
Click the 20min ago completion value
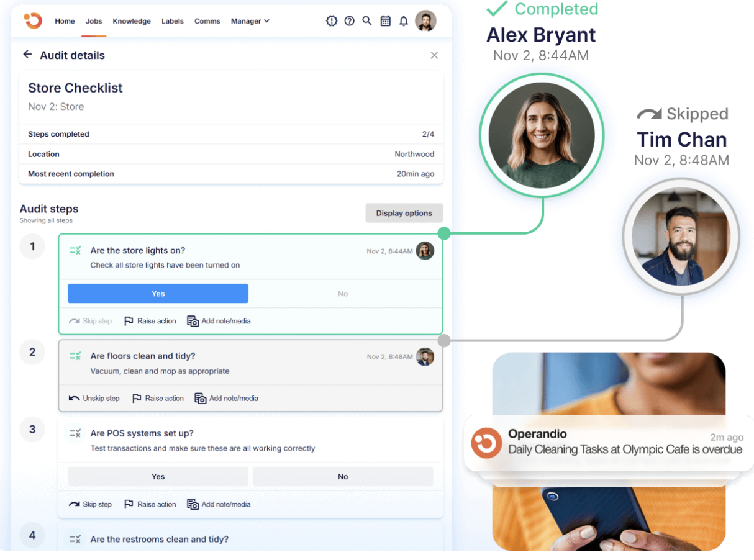pyautogui.click(x=416, y=174)
